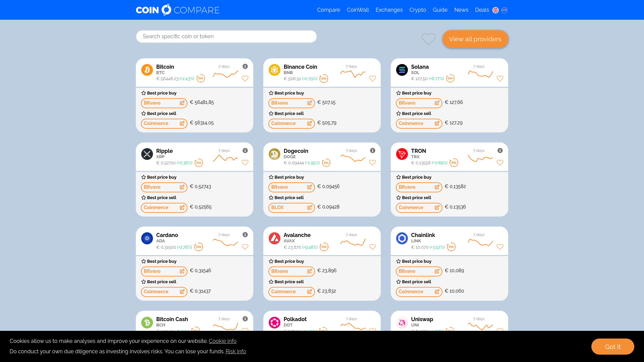Open the Dogecoin info icon
This screenshot has width=644, height=362.
point(373,150)
